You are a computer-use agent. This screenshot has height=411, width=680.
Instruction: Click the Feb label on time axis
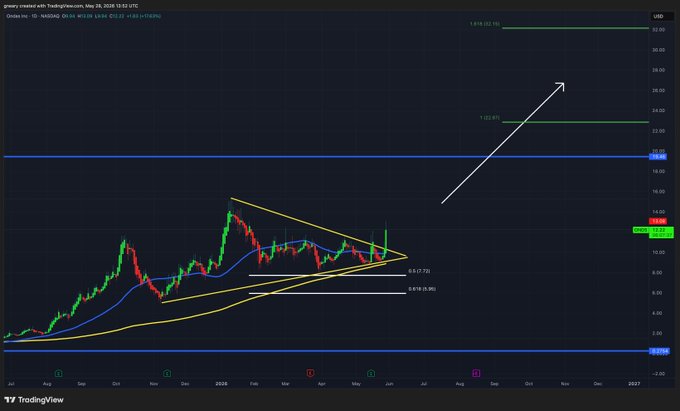pos(254,384)
